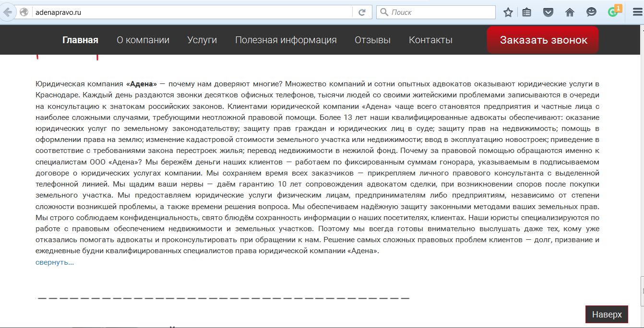Image resolution: width=644 pixels, height=328 pixels.
Task: Go to browser home page icon
Action: click(x=570, y=12)
